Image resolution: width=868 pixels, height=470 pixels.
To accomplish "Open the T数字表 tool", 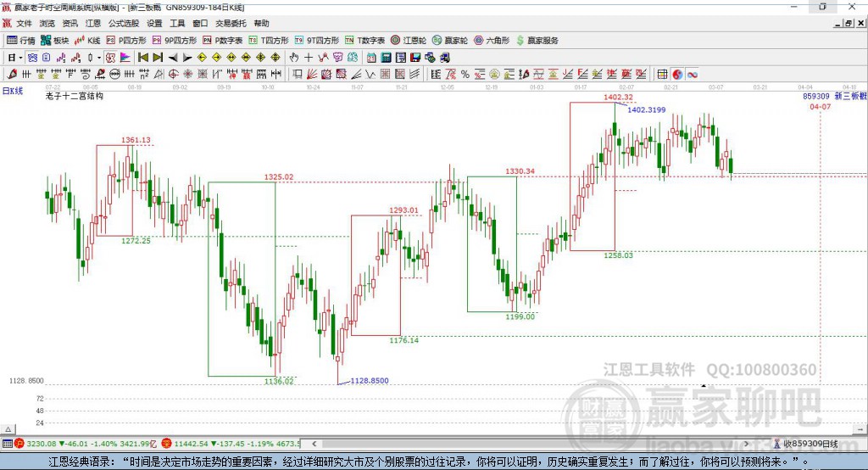I will 364,41.
